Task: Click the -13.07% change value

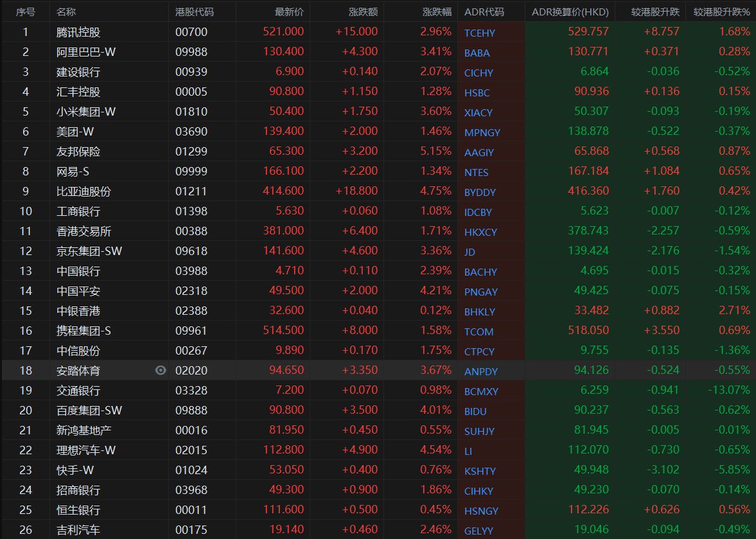Action: click(x=729, y=390)
